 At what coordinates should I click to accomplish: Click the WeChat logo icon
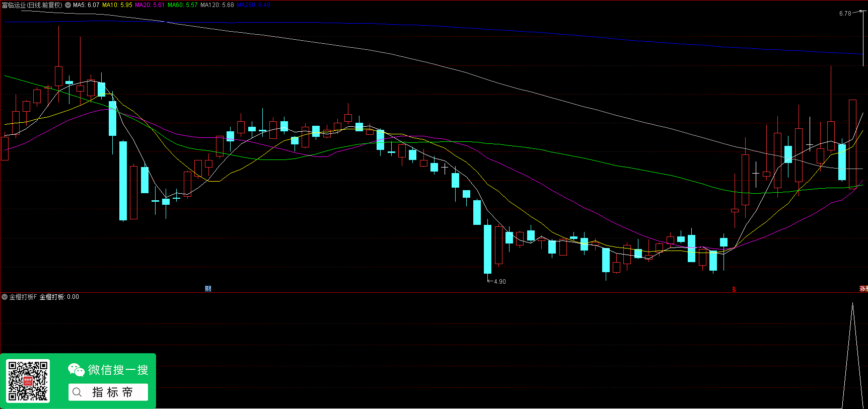tap(76, 370)
